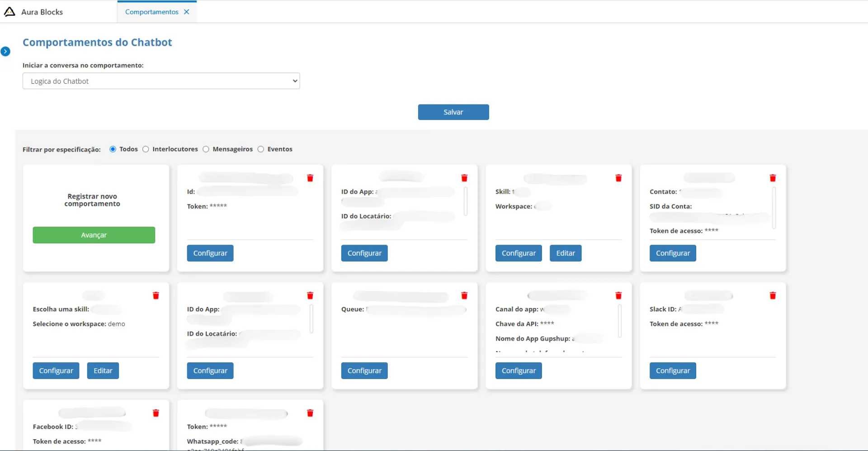868x451 pixels.
Task: Configure the Skill and Workspace card
Action: pos(519,253)
